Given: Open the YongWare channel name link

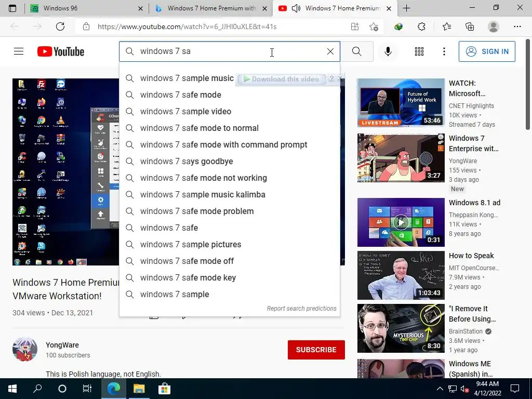Looking at the screenshot, I should [62, 345].
